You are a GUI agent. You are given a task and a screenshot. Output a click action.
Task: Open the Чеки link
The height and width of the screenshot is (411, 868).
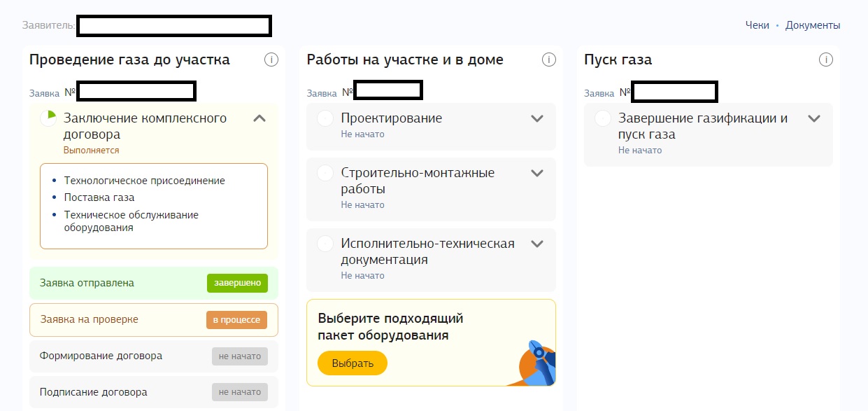[x=757, y=25]
